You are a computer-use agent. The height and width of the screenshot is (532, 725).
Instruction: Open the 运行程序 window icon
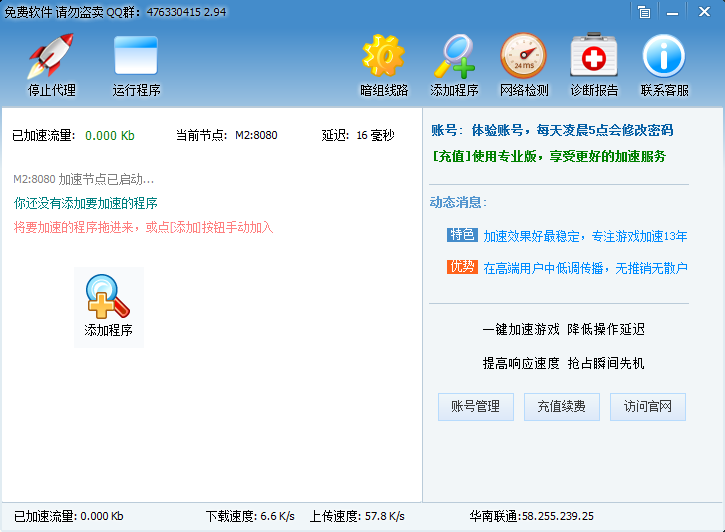136,58
